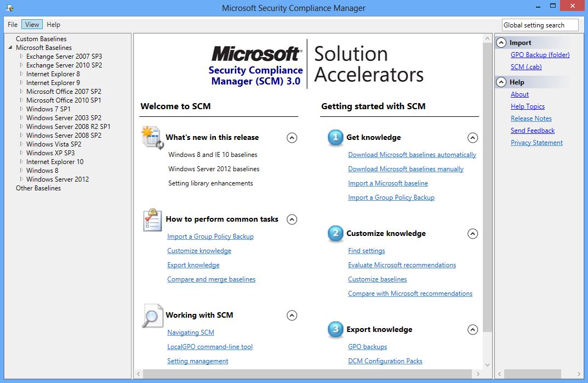
Task: Click the Import a Microsoft baseline link
Action: tap(388, 183)
